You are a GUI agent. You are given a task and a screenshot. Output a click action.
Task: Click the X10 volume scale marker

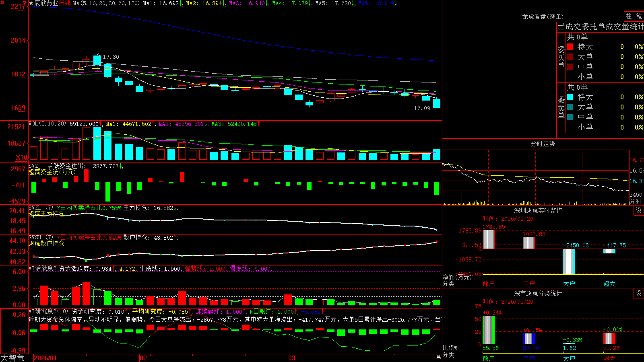(x=21, y=157)
